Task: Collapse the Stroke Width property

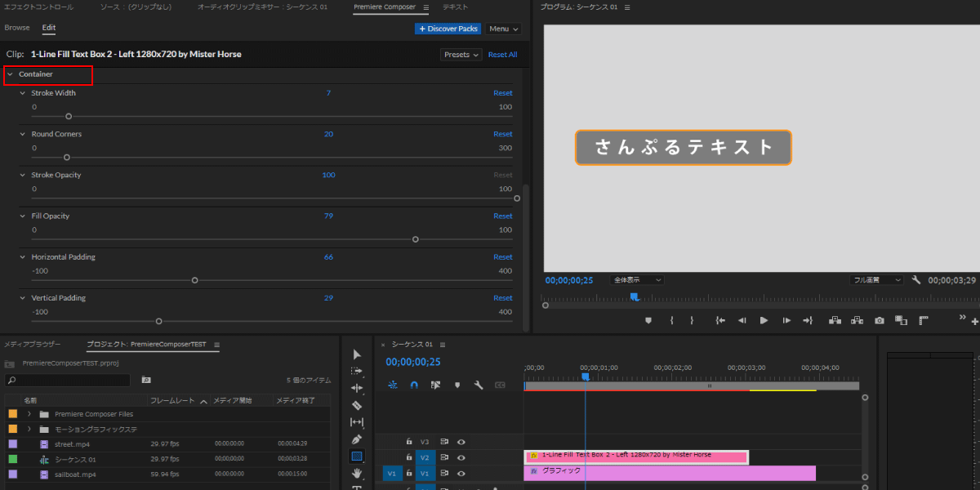Action: pyautogui.click(x=23, y=93)
